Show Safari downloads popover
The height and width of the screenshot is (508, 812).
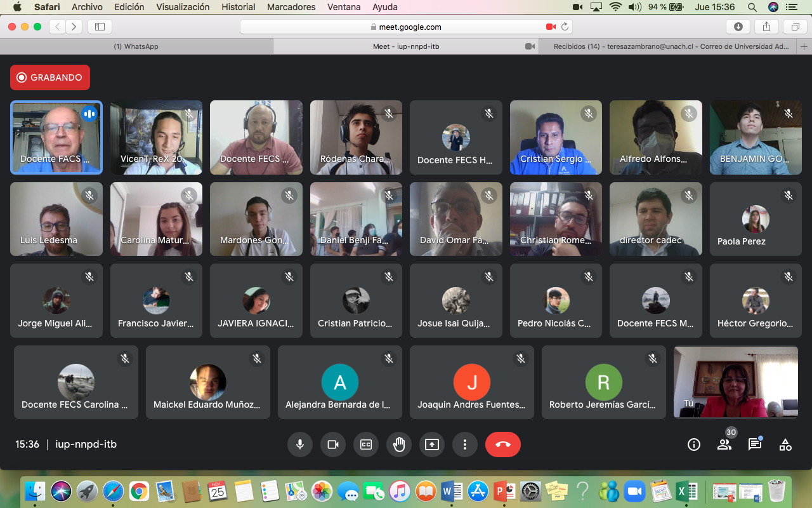click(738, 27)
